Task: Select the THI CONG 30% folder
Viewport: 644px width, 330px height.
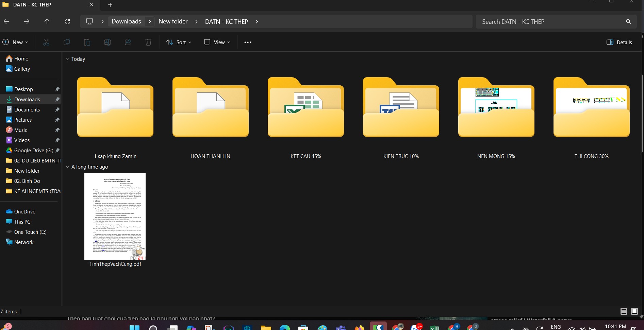Action: click(x=592, y=118)
